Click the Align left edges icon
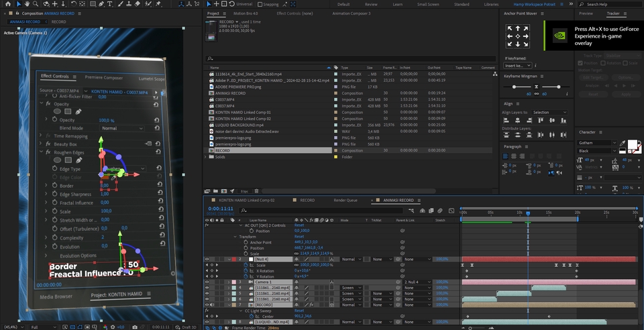The image size is (644, 330). (x=506, y=120)
